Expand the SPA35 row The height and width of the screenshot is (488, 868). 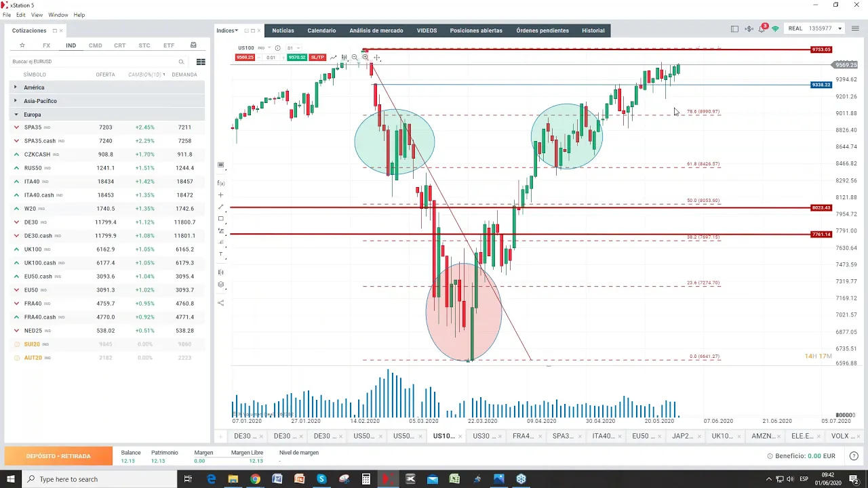pyautogui.click(x=16, y=127)
